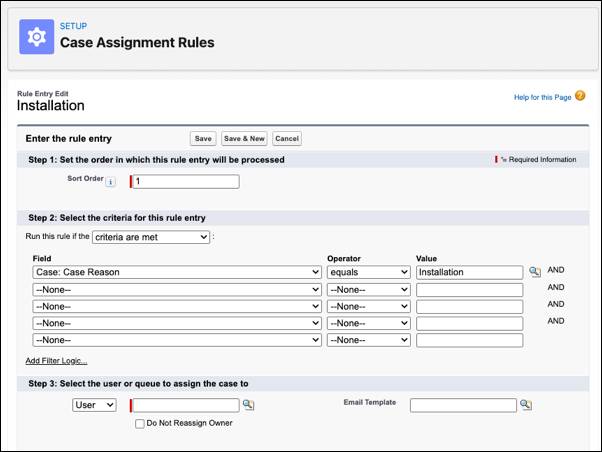This screenshot has width=602, height=452.
Task: Open the 'criteria are met' dropdown
Action: tap(151, 237)
